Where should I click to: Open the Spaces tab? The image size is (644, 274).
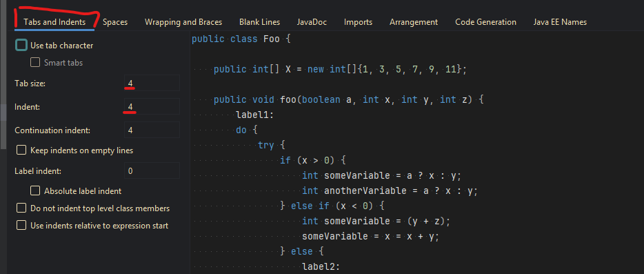(x=115, y=22)
